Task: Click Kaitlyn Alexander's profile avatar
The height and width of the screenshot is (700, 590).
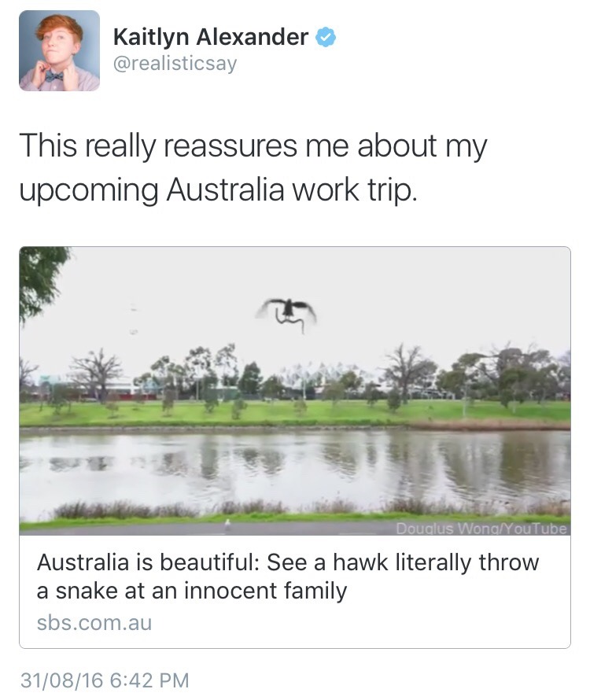Action: pyautogui.click(x=59, y=51)
